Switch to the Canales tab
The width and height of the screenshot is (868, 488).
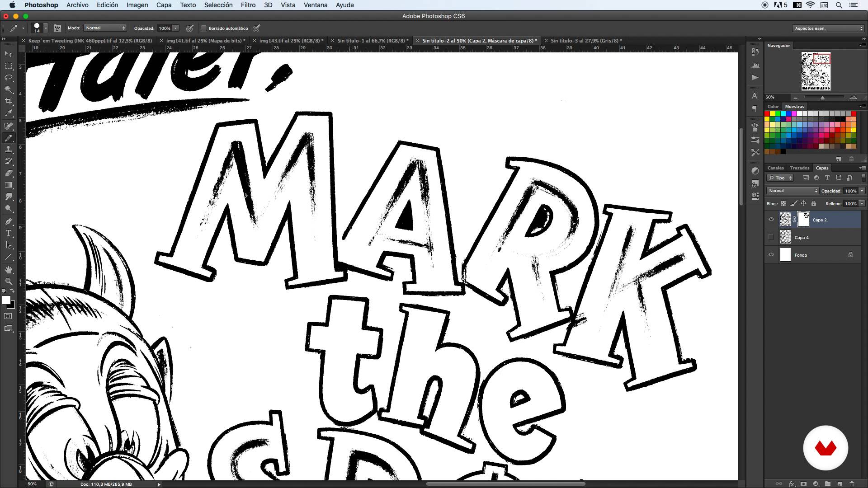point(776,168)
